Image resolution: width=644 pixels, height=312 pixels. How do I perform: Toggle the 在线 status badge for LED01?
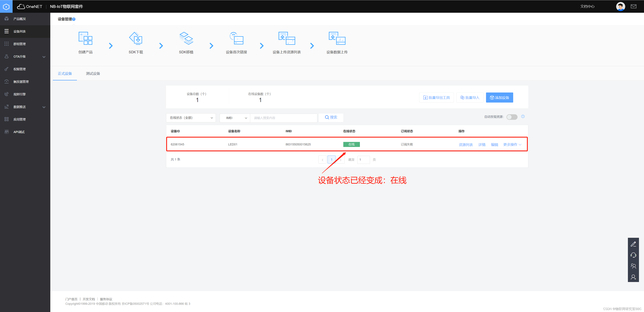[351, 144]
